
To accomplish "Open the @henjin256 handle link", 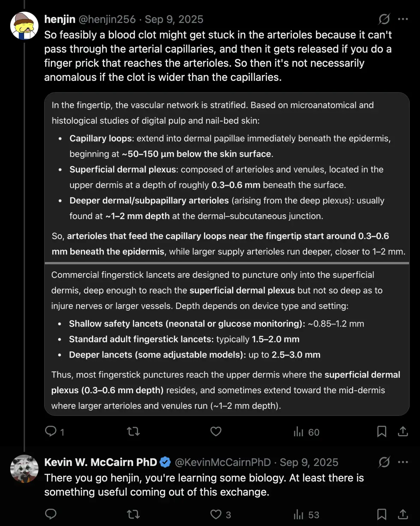I will [x=107, y=19].
